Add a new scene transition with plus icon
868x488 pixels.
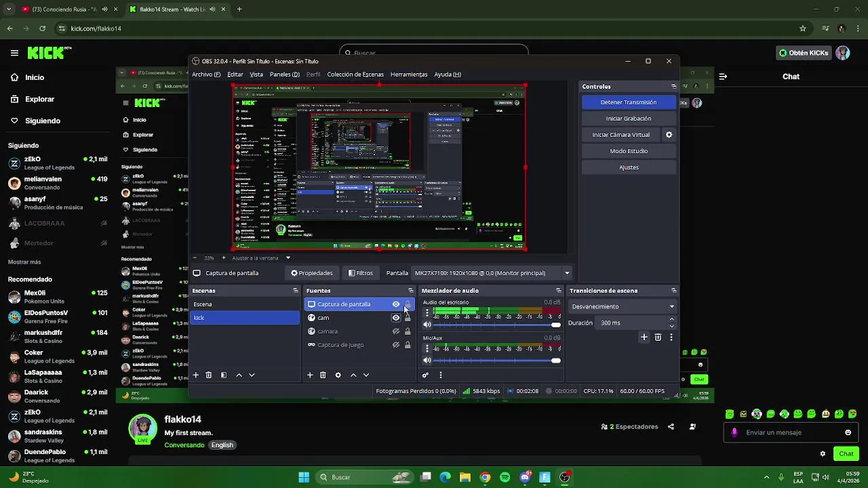(644, 337)
